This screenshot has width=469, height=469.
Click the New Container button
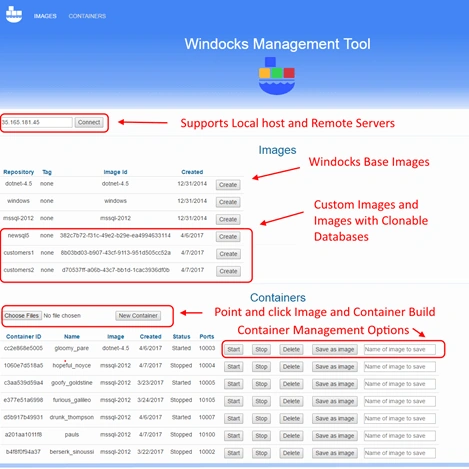click(x=138, y=316)
